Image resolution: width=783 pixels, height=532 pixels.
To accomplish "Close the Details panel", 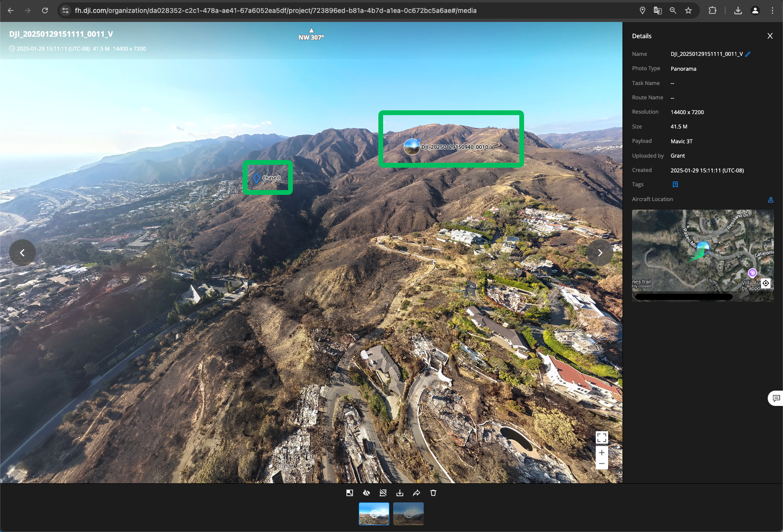I will point(770,36).
